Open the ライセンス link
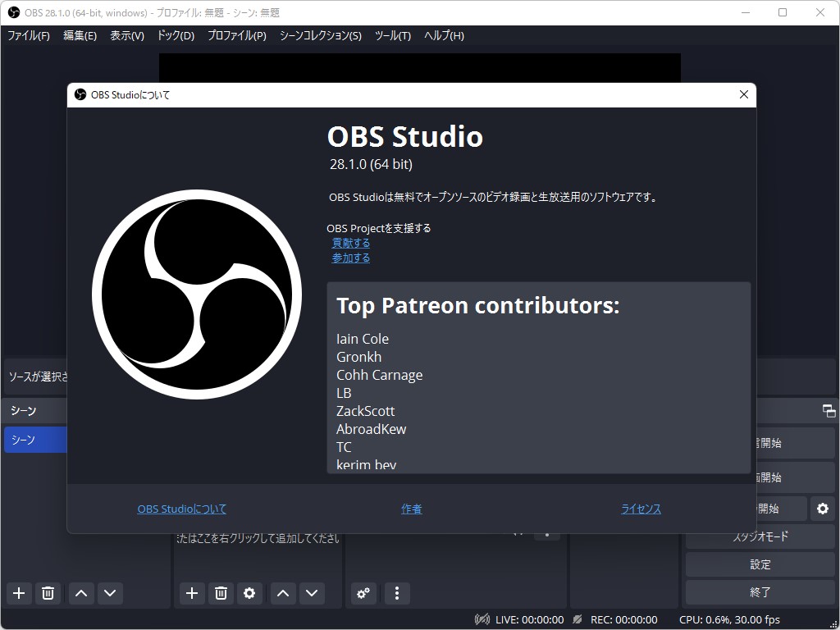Screen dimensions: 840x630 [x=641, y=509]
